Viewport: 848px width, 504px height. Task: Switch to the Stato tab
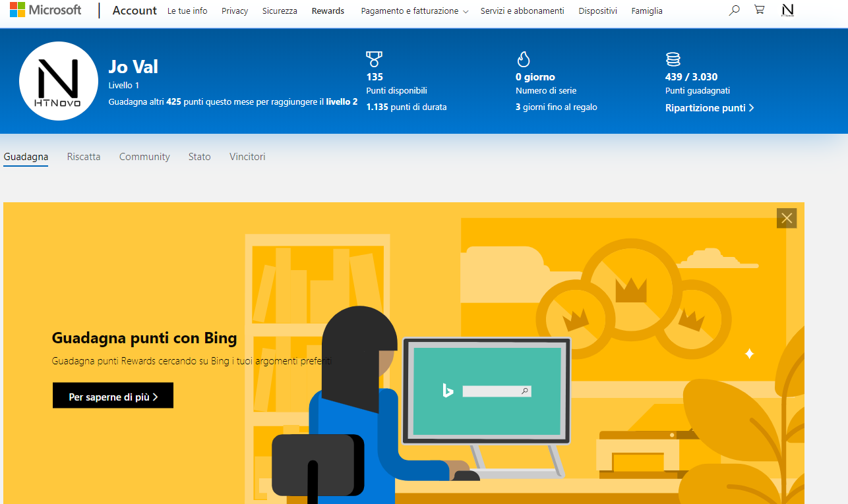pos(200,157)
